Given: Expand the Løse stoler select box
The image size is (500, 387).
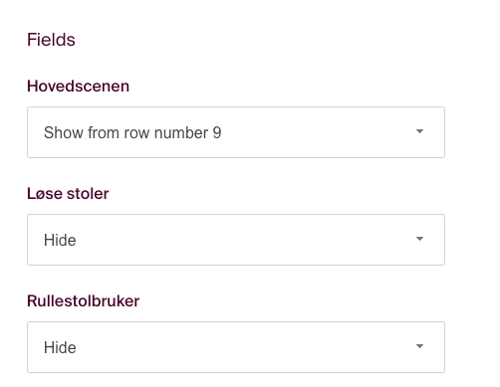Looking at the screenshot, I should pyautogui.click(x=236, y=240).
